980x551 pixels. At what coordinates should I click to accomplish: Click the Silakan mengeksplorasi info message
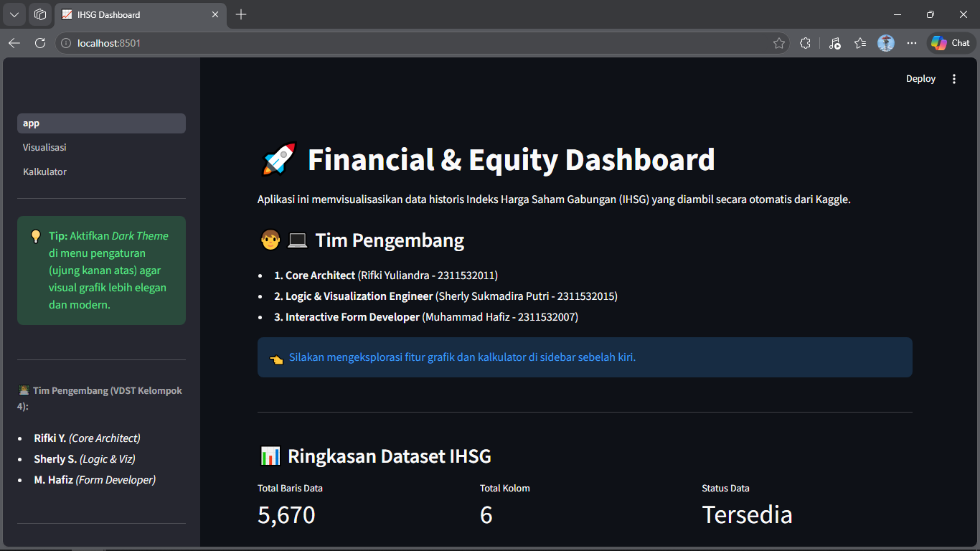click(462, 357)
